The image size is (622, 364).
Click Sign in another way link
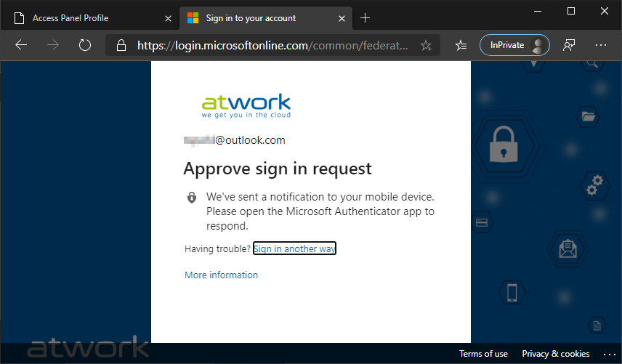coord(295,248)
